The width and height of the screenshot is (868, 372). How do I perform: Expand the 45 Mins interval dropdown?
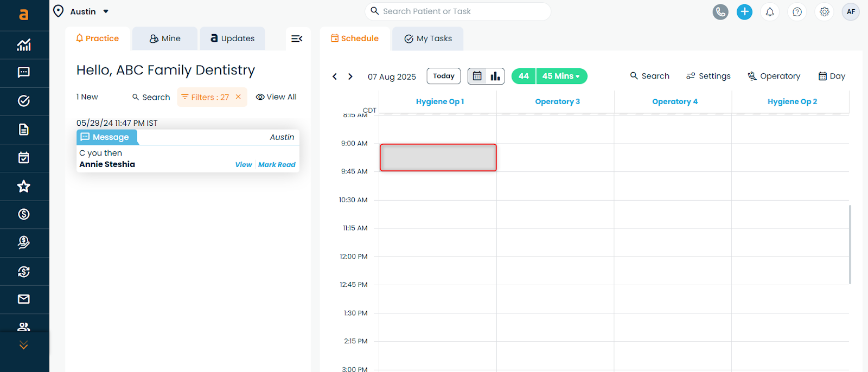[561, 76]
